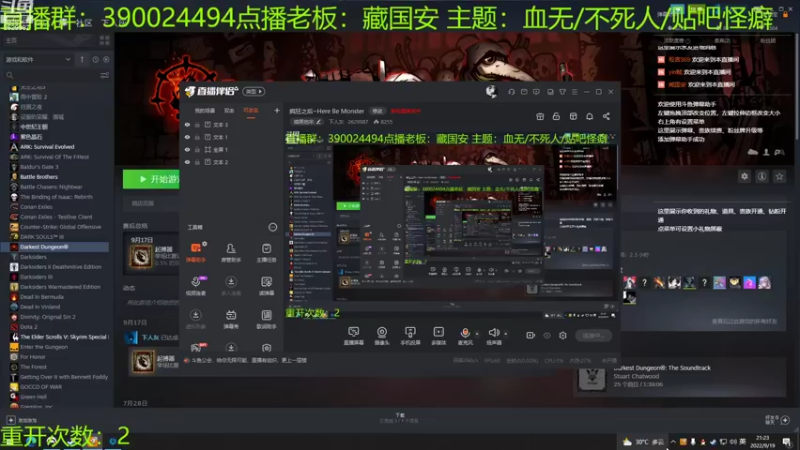Add a new scene with plus button
The height and width of the screenshot is (450, 800).
click(277, 110)
